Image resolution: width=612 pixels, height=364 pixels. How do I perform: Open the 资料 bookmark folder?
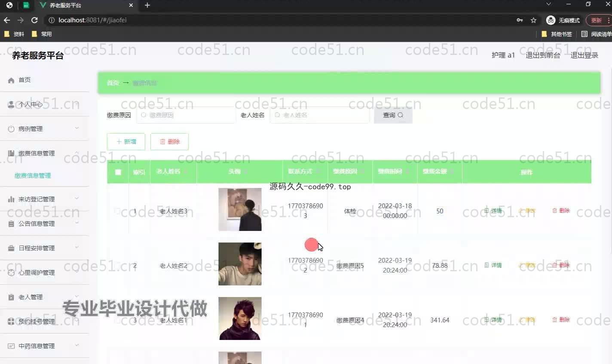[x=14, y=34]
